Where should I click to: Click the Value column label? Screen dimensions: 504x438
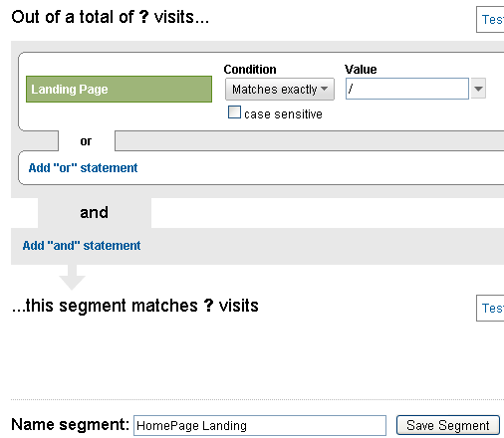[x=361, y=70]
